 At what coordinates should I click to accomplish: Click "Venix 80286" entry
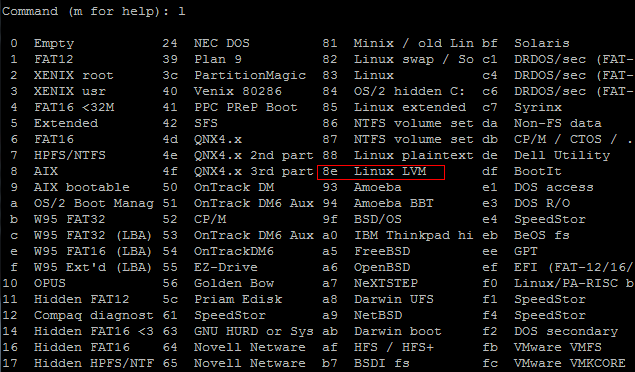tap(238, 91)
